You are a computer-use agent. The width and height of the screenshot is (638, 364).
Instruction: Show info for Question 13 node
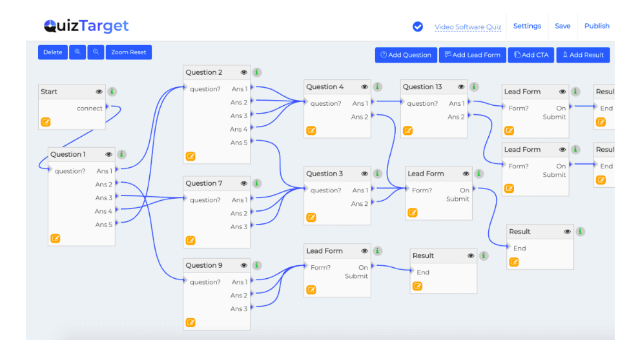coord(474,86)
